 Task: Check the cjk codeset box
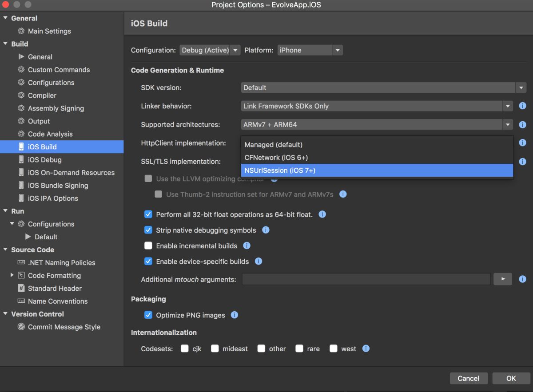click(x=185, y=348)
